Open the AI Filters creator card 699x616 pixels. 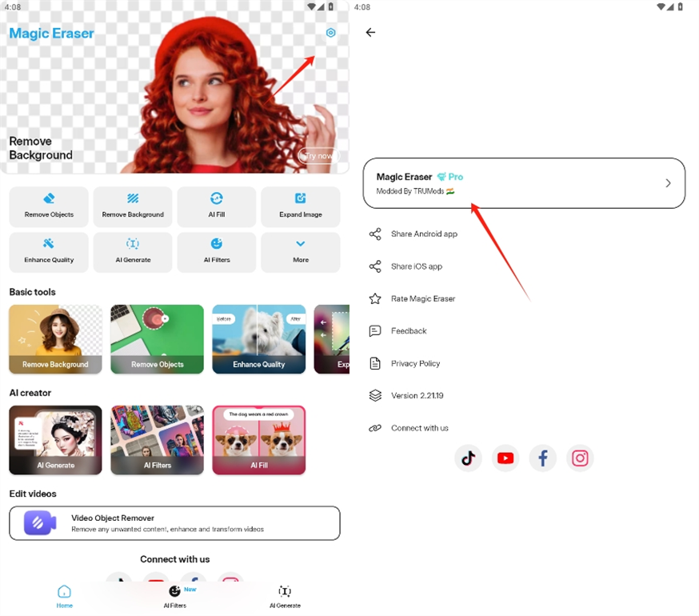[157, 440]
